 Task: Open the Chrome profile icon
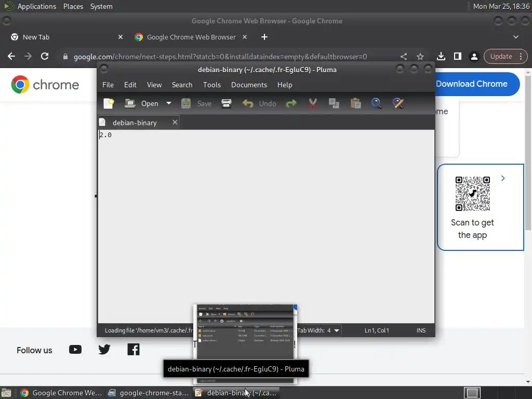click(x=474, y=56)
